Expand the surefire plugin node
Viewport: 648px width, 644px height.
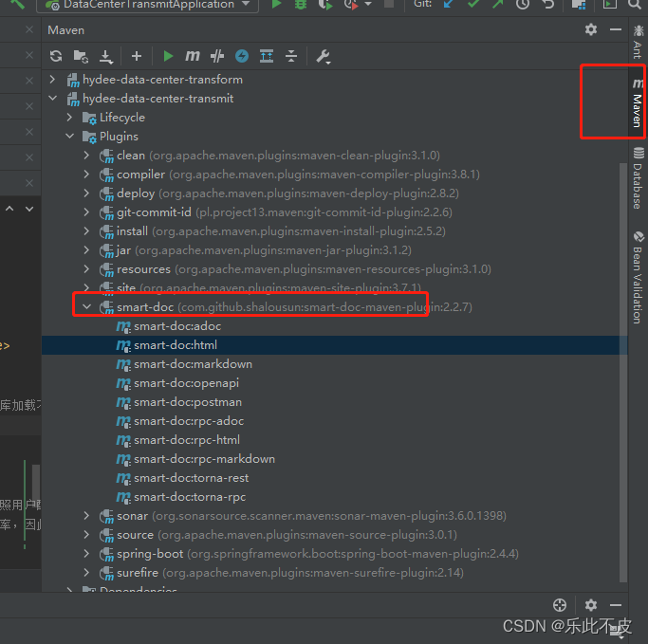(x=86, y=573)
